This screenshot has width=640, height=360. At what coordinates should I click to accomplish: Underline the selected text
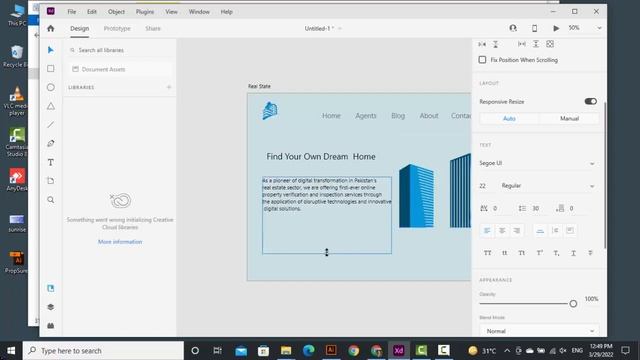573,253
